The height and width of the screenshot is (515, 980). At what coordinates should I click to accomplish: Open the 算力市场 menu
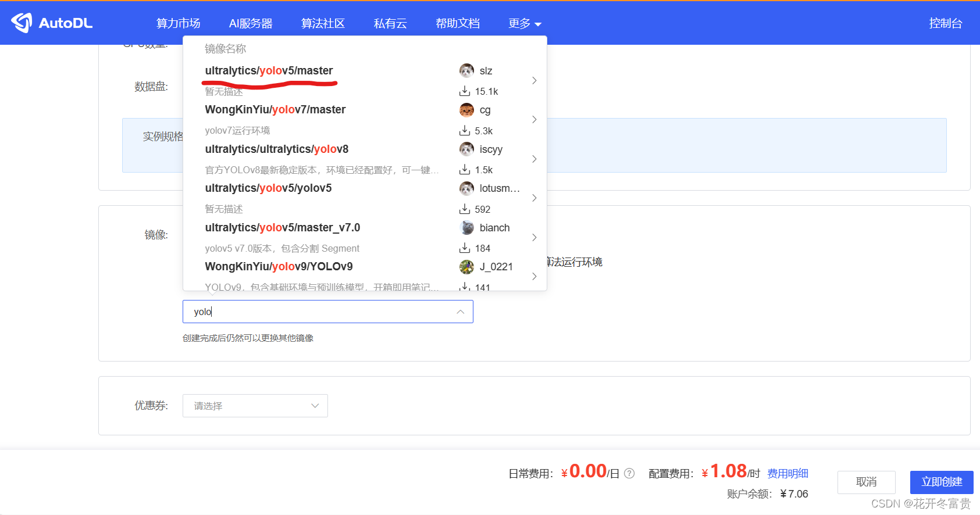pos(179,23)
